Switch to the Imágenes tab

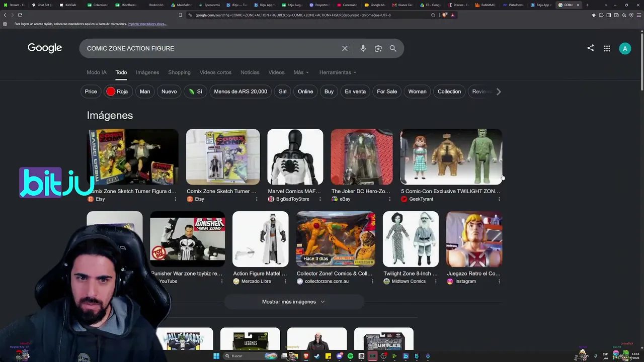pyautogui.click(x=147, y=72)
